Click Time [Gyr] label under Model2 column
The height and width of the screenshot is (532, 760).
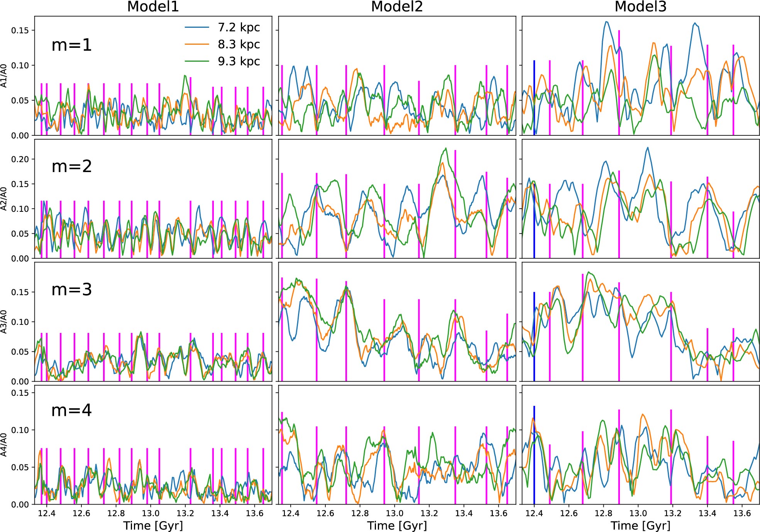(397, 525)
